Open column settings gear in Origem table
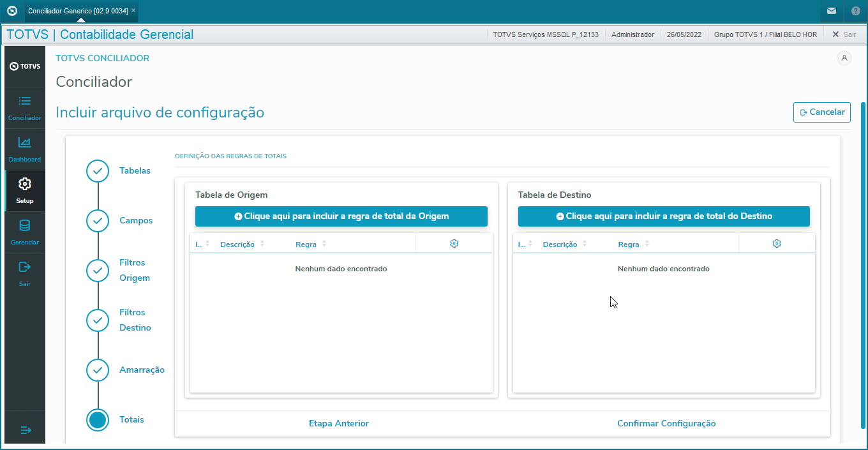 (454, 244)
